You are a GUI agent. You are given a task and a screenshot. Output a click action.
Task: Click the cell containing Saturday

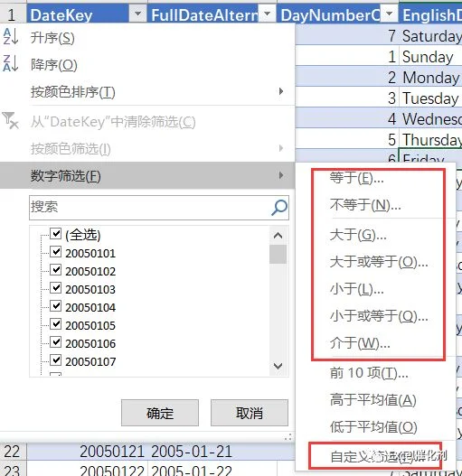click(x=431, y=36)
